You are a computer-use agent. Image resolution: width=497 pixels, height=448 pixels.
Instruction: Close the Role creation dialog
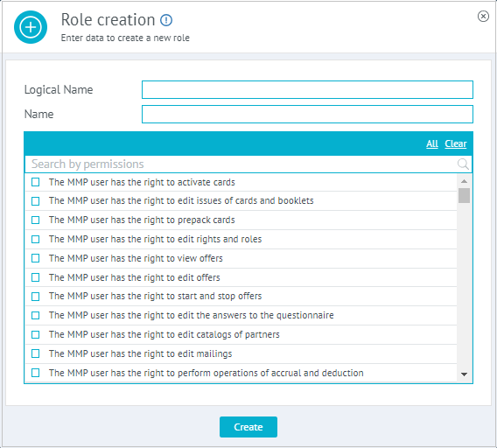pyautogui.click(x=483, y=16)
